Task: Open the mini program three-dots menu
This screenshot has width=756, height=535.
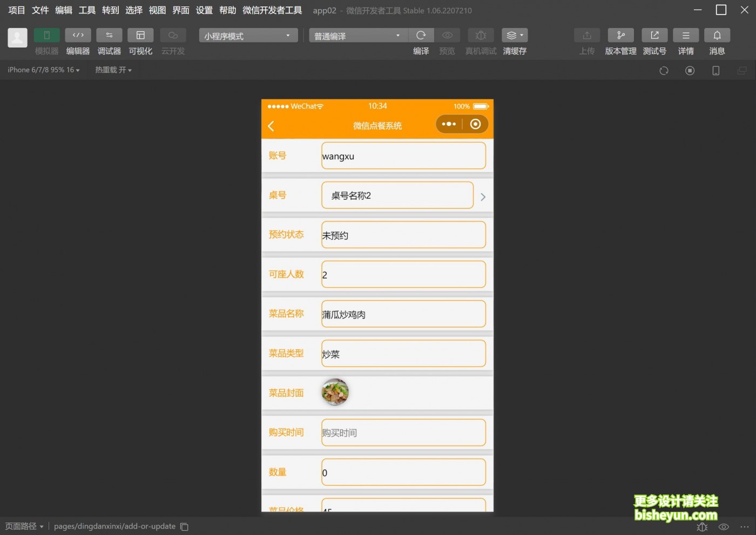Action: point(449,124)
